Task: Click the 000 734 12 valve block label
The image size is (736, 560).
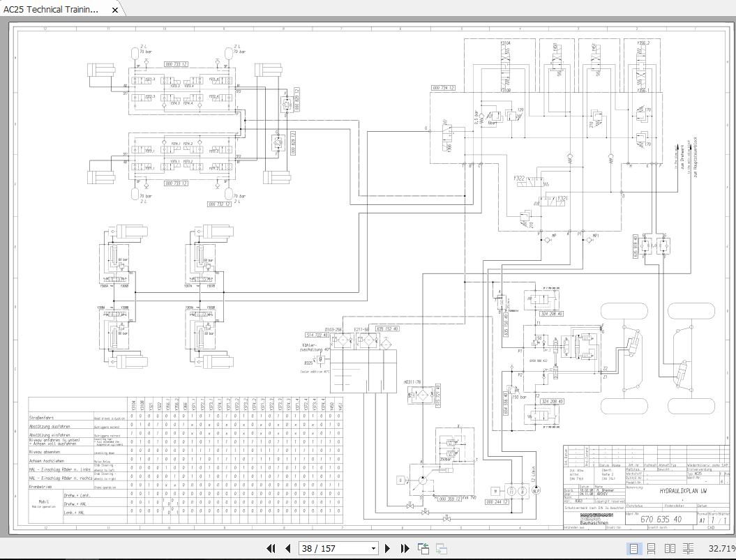Action: pos(443,88)
